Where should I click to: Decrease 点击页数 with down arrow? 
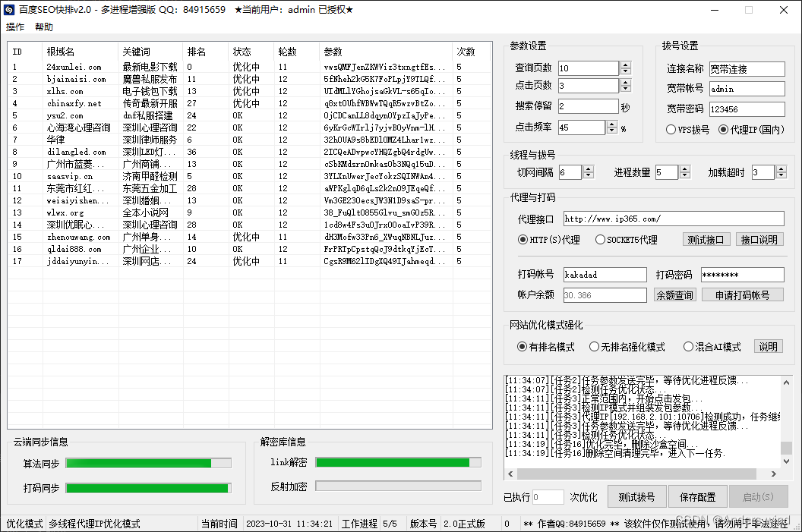point(625,89)
